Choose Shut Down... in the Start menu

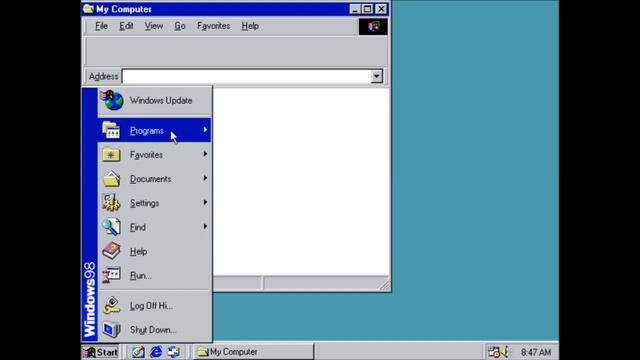pos(155,330)
